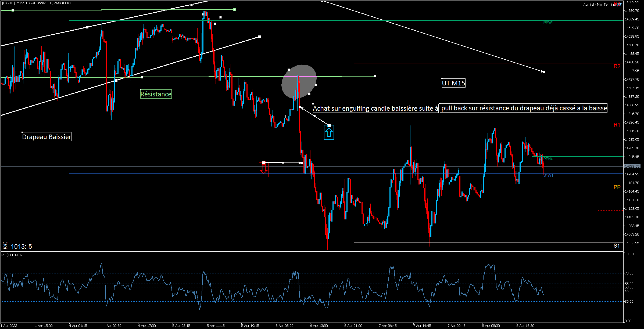Click the red down arrow sell marker

point(263,169)
